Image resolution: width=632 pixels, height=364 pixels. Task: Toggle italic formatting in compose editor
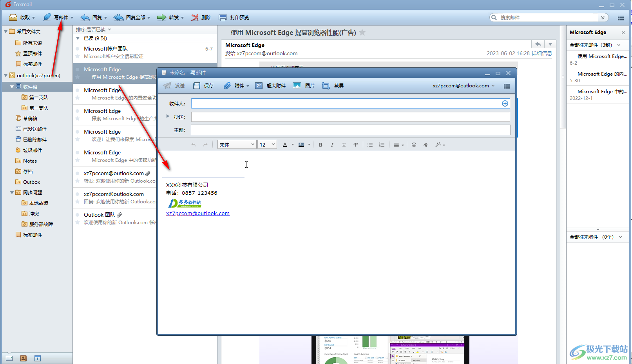coord(332,145)
